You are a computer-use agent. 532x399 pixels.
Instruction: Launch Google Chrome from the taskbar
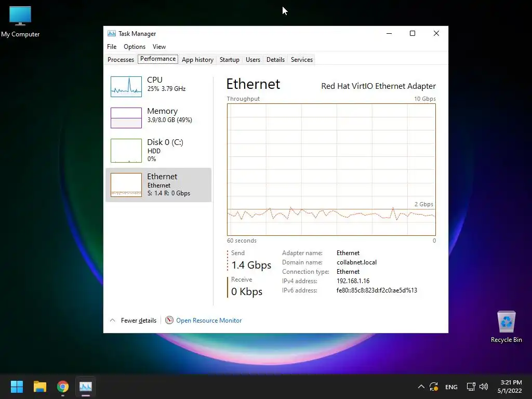tap(63, 387)
